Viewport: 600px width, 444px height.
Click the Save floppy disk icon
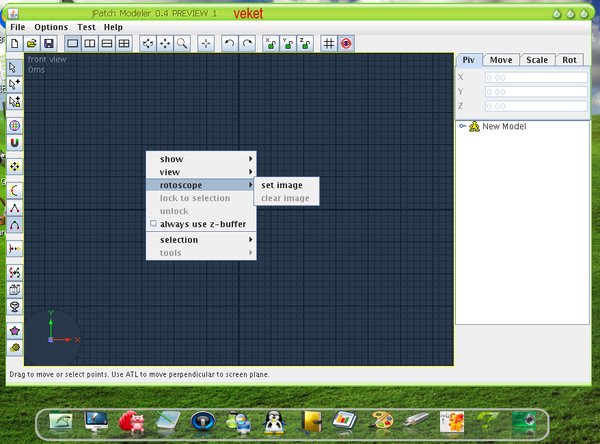tap(47, 44)
